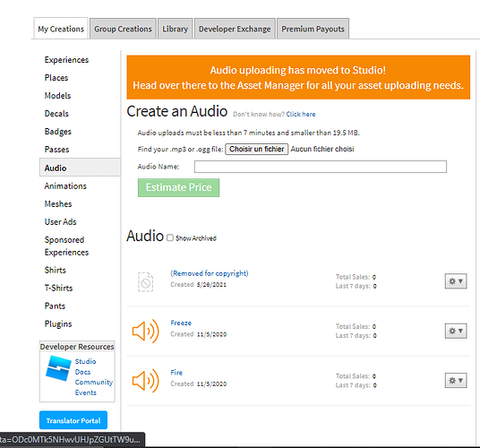Click the removed-for-copyright blocked thumbnail icon
The height and width of the screenshot is (448, 480).
click(145, 281)
